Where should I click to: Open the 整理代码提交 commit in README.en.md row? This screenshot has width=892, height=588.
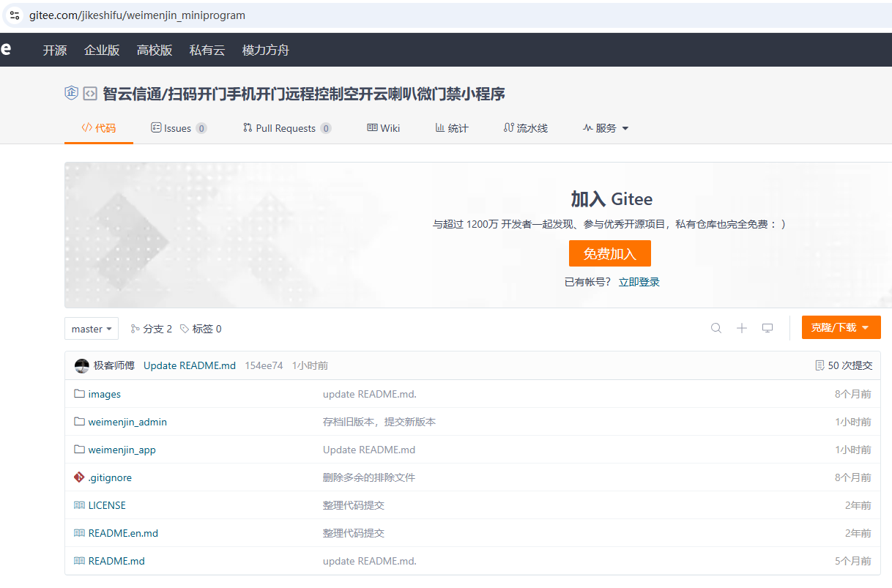(354, 533)
